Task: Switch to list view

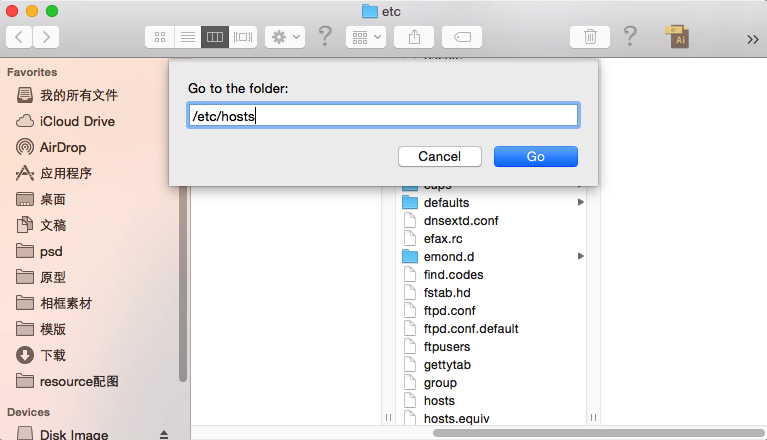Action: 187,37
